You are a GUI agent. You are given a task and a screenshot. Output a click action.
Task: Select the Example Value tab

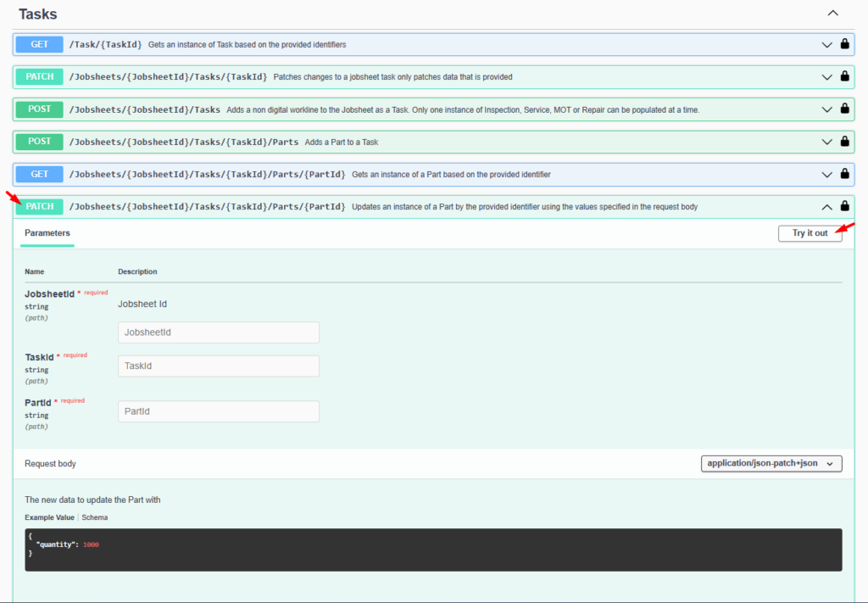click(x=49, y=516)
